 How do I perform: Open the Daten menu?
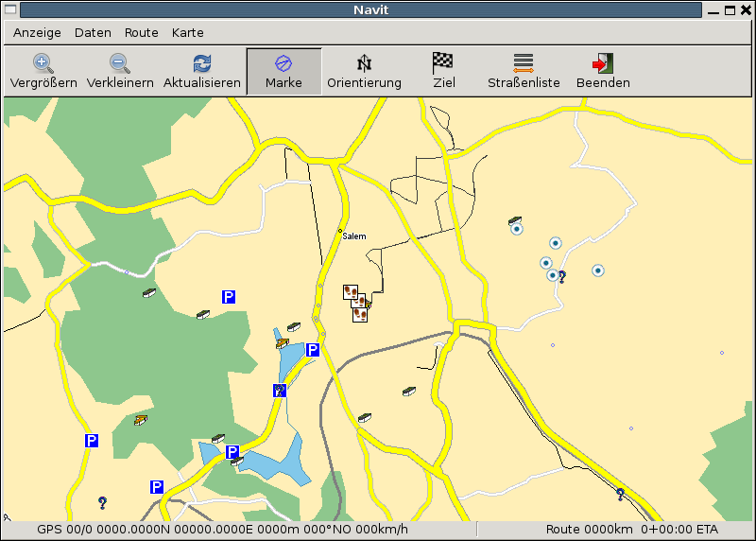tap(93, 33)
